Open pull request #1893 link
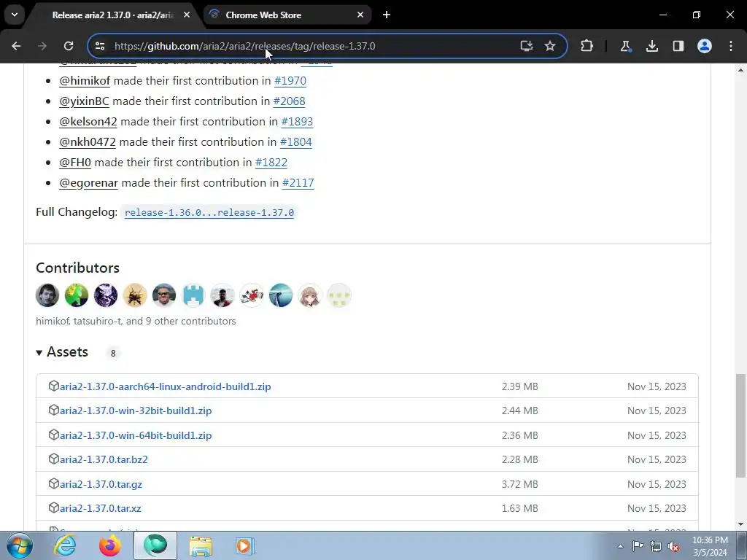 (x=297, y=122)
